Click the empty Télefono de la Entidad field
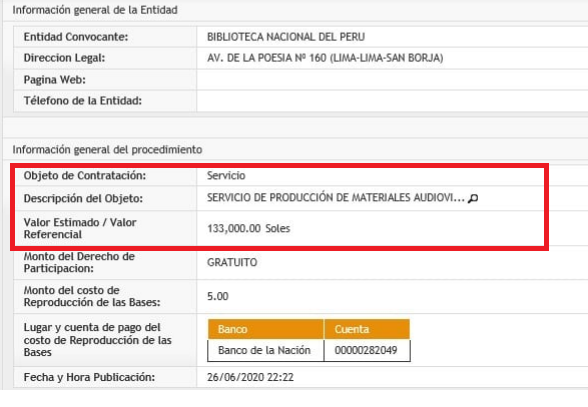This screenshot has width=588, height=407. coord(392,101)
